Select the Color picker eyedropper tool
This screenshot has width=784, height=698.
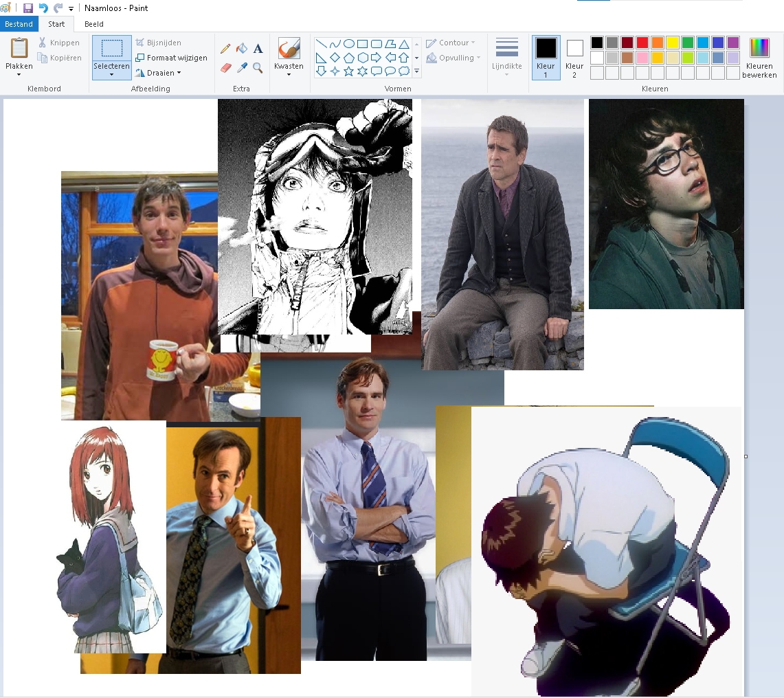(x=242, y=67)
